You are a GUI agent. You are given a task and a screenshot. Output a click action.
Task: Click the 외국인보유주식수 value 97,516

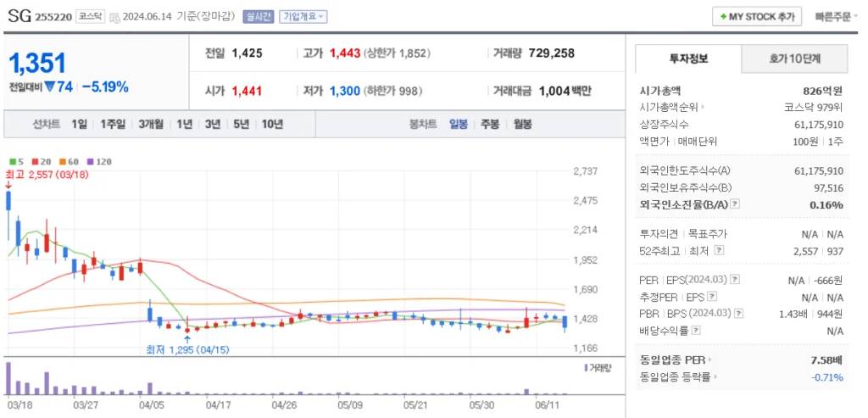click(x=827, y=187)
